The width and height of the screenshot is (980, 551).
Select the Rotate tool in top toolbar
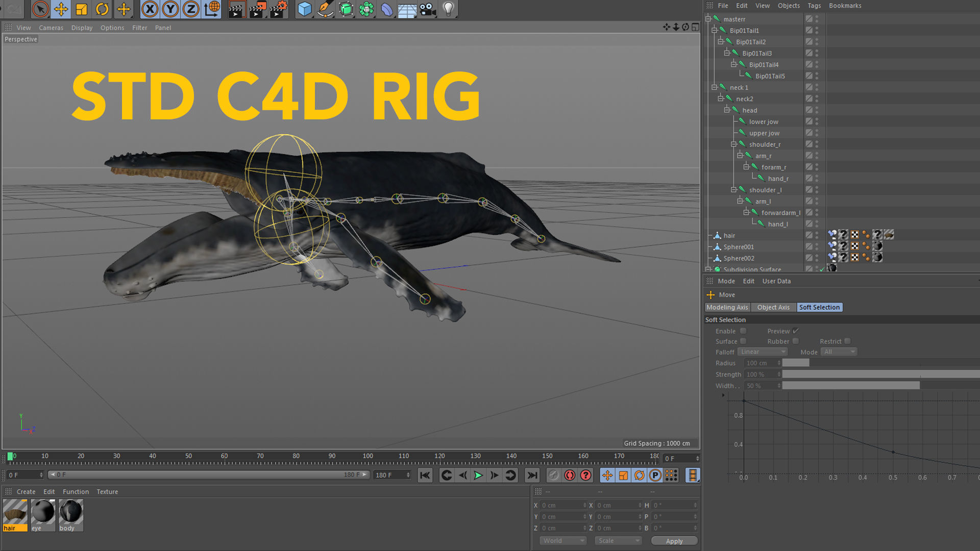tap(102, 9)
